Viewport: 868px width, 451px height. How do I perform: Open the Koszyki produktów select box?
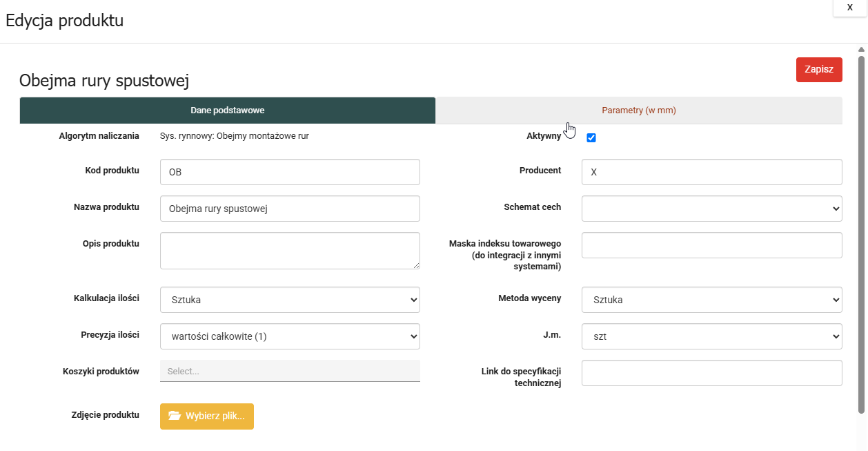tap(290, 371)
